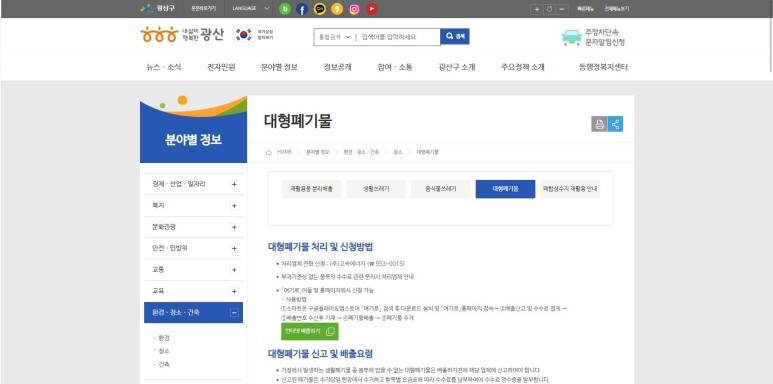This screenshot has width=773, height=384.
Task: Click 대형폐기물 in the breadcrumb
Action: (x=427, y=152)
